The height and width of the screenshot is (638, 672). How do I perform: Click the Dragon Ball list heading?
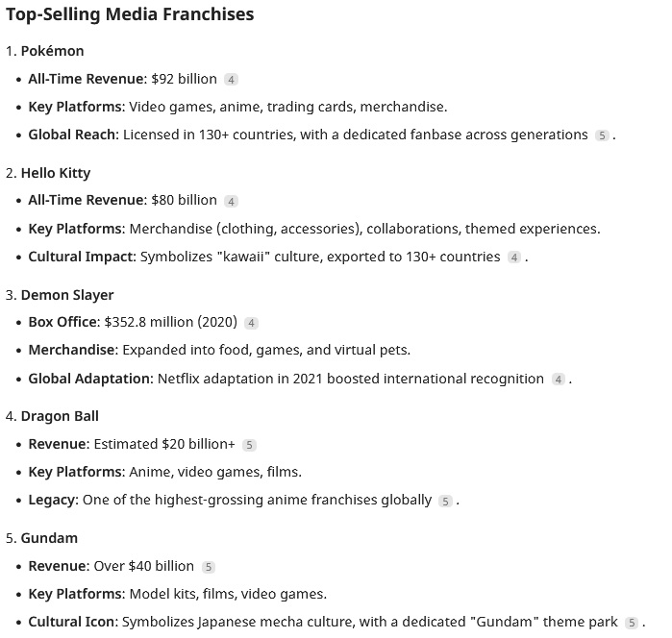coord(60,416)
